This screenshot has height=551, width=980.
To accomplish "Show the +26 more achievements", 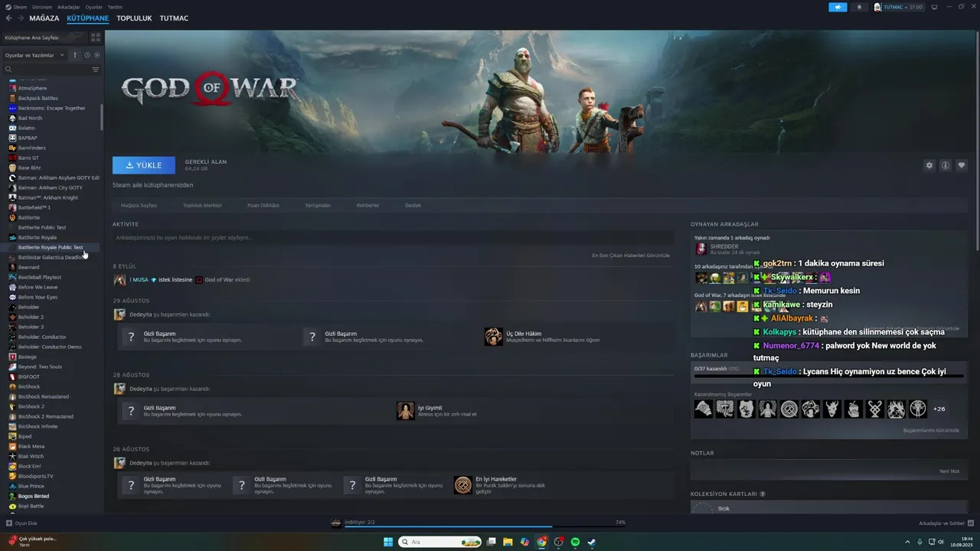I will [x=939, y=409].
